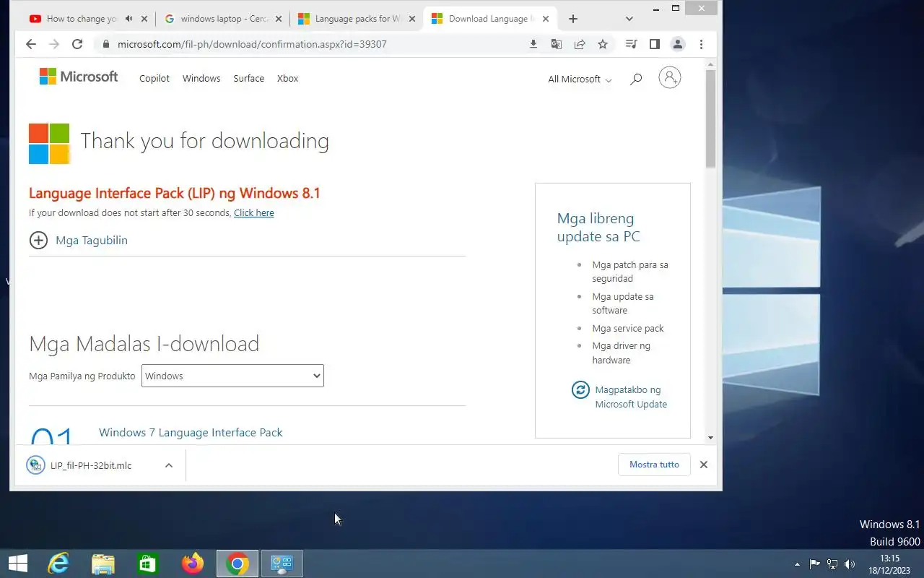This screenshot has width=924, height=578.
Task: View site information lock icon
Action: point(106,44)
